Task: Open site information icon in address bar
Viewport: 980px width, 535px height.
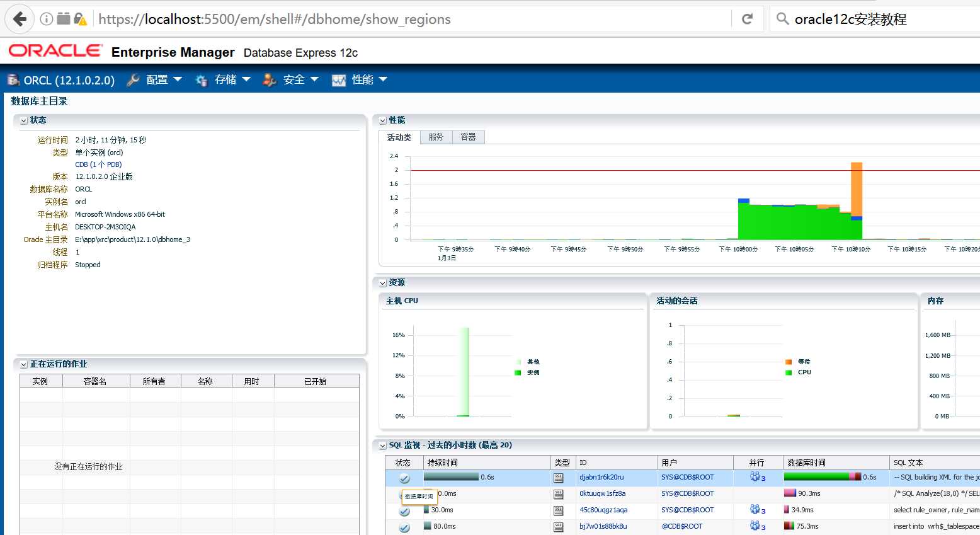Action: tap(47, 19)
